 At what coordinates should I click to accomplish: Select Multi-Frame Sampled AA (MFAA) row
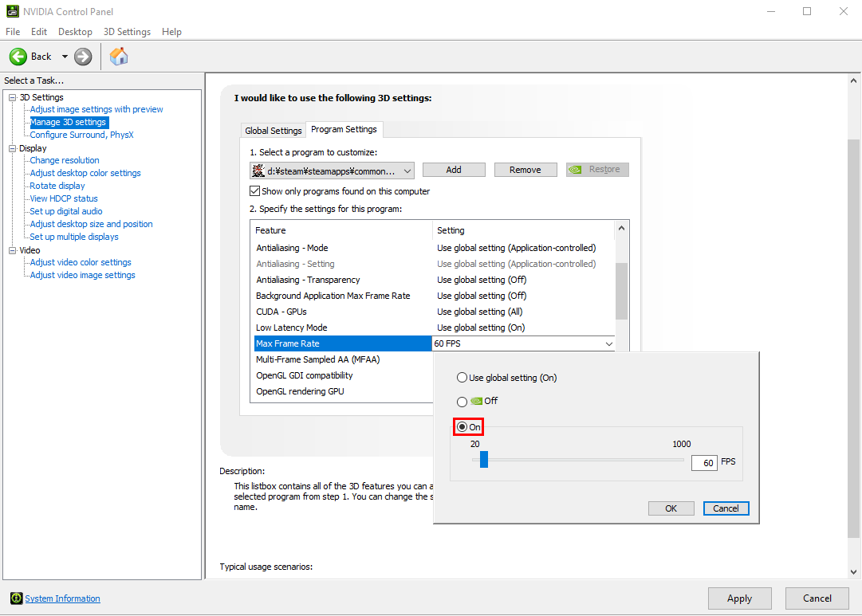tap(343, 359)
